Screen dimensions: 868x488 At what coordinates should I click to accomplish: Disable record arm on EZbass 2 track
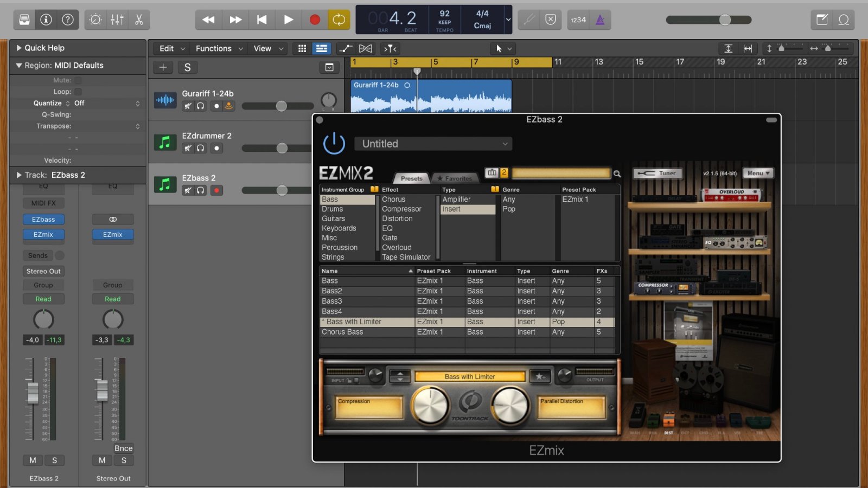coord(216,190)
